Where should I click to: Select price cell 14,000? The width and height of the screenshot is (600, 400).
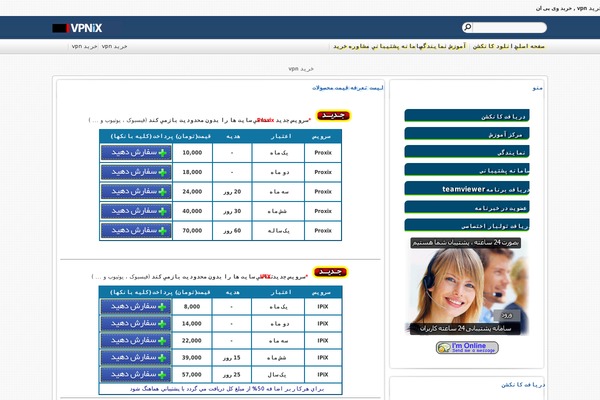pos(192,323)
